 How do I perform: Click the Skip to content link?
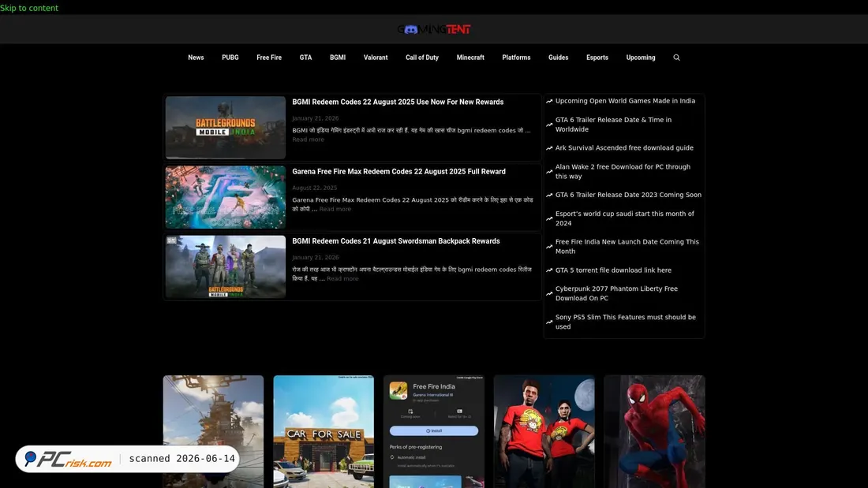tap(28, 8)
